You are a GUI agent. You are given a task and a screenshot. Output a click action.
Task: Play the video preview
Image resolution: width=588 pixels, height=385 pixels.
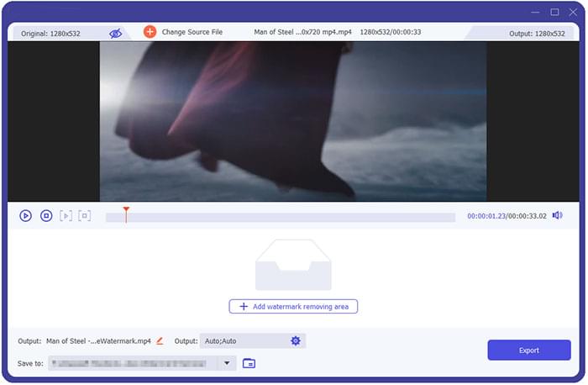click(x=25, y=216)
